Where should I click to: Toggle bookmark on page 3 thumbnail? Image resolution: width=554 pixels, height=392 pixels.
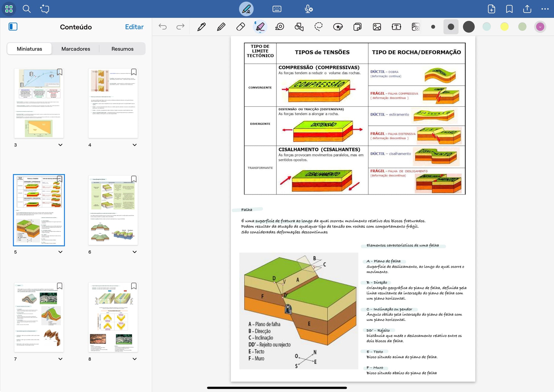pyautogui.click(x=59, y=72)
